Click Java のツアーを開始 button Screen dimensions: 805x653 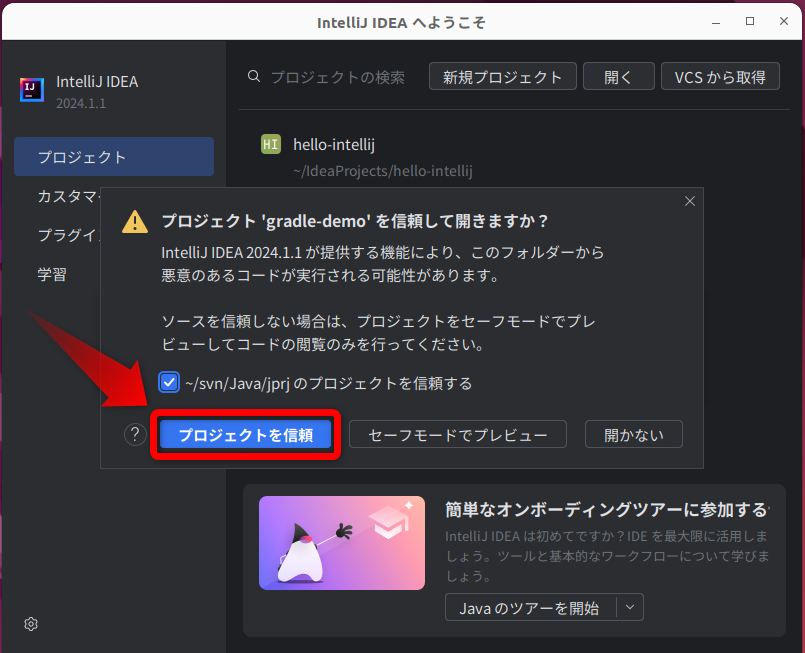[x=529, y=608]
